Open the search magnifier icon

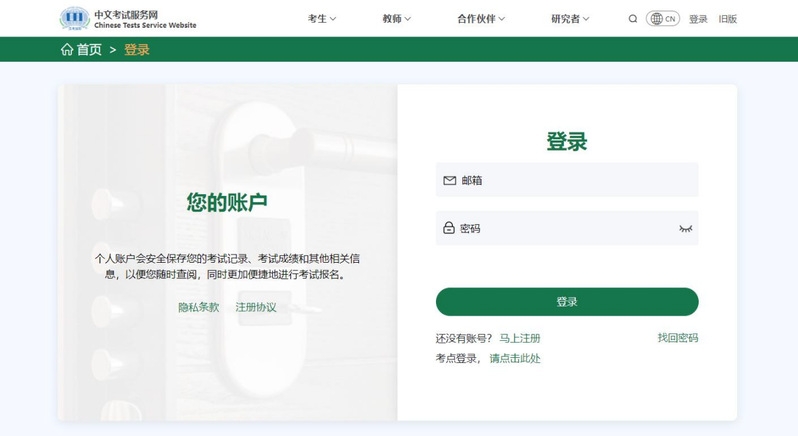pos(633,19)
